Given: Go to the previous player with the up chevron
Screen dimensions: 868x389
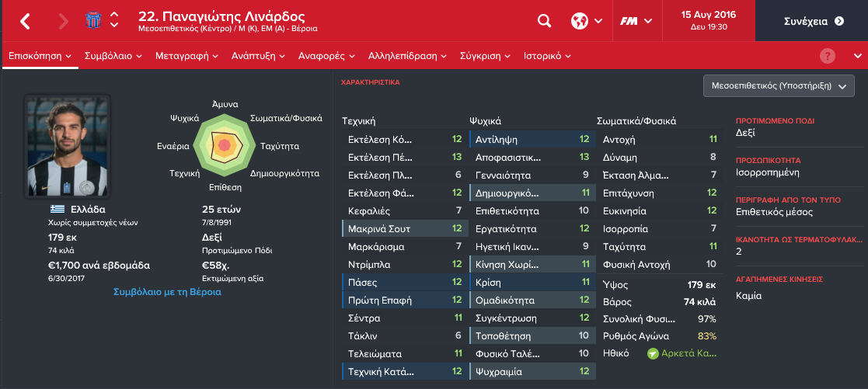Looking at the screenshot, I should pyautogui.click(x=114, y=15).
